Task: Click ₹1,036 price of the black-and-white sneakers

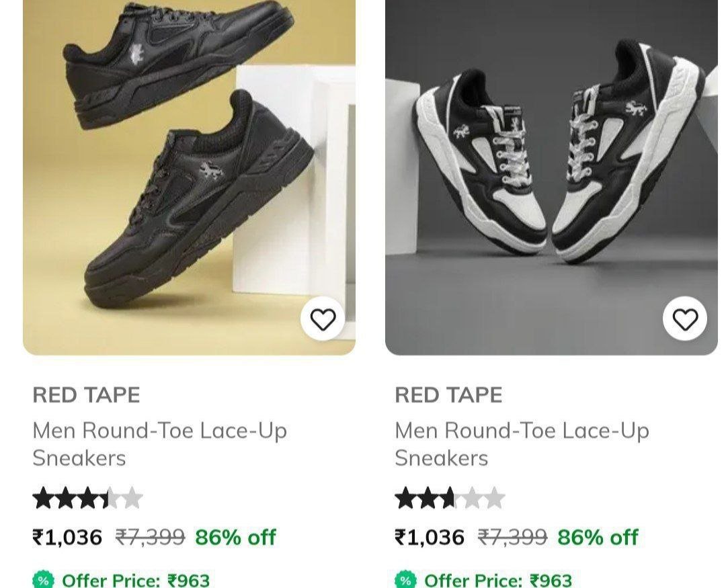Action: point(430,538)
